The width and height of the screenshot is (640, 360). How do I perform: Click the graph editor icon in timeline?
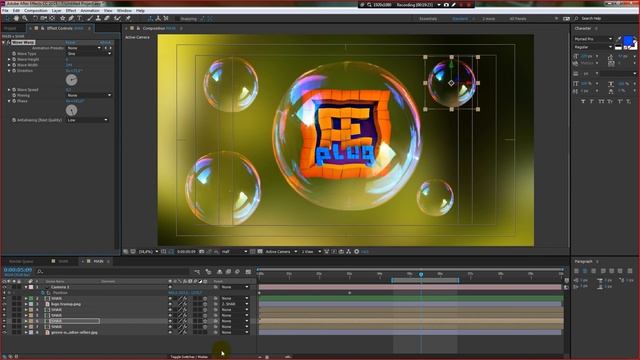[248, 271]
